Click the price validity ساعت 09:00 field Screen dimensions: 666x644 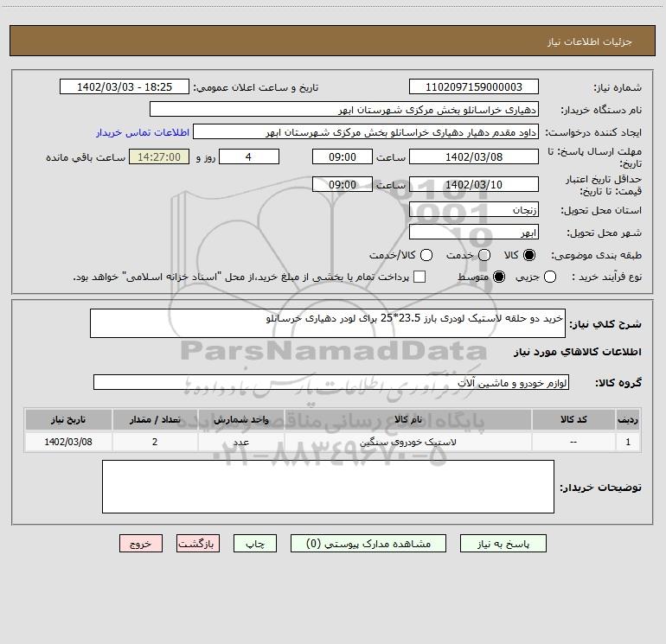pyautogui.click(x=343, y=184)
